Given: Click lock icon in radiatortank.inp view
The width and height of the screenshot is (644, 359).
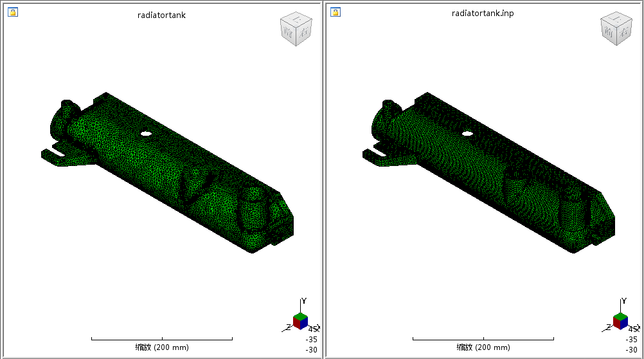Looking at the screenshot, I should 335,12.
